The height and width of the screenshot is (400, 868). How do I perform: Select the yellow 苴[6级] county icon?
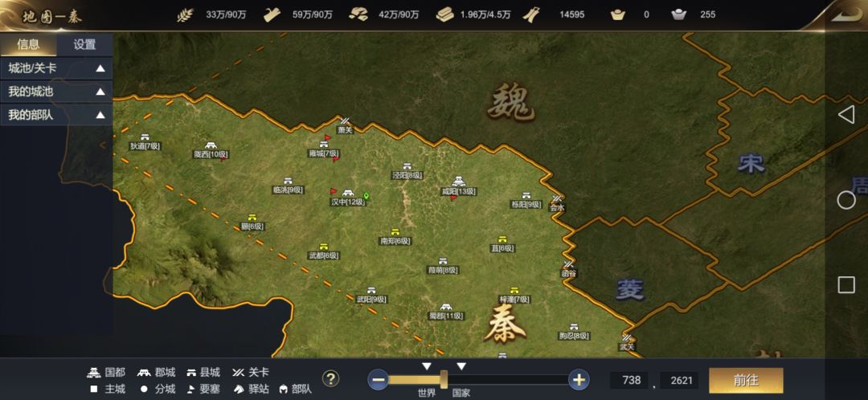[502, 239]
